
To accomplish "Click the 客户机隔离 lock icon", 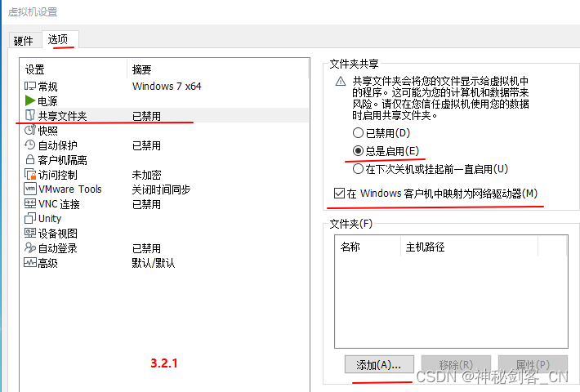I will (x=30, y=159).
